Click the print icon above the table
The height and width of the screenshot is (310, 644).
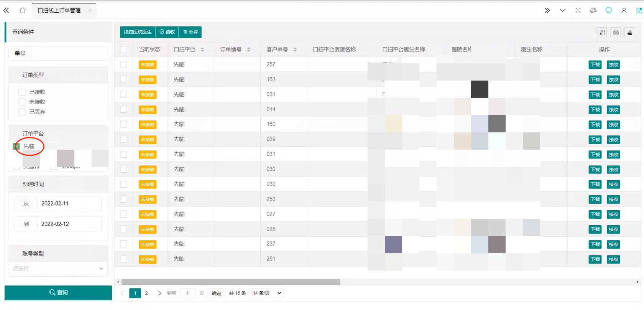pos(616,33)
